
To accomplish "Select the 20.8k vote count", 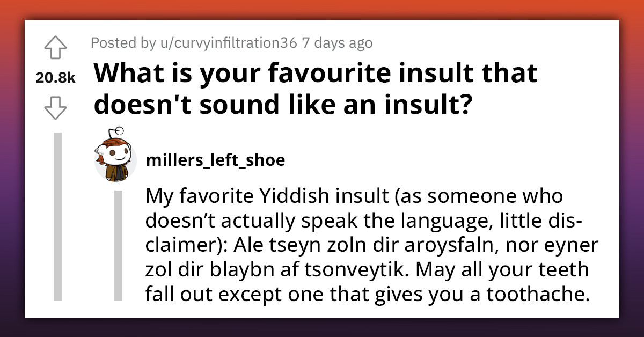I will click(x=55, y=78).
